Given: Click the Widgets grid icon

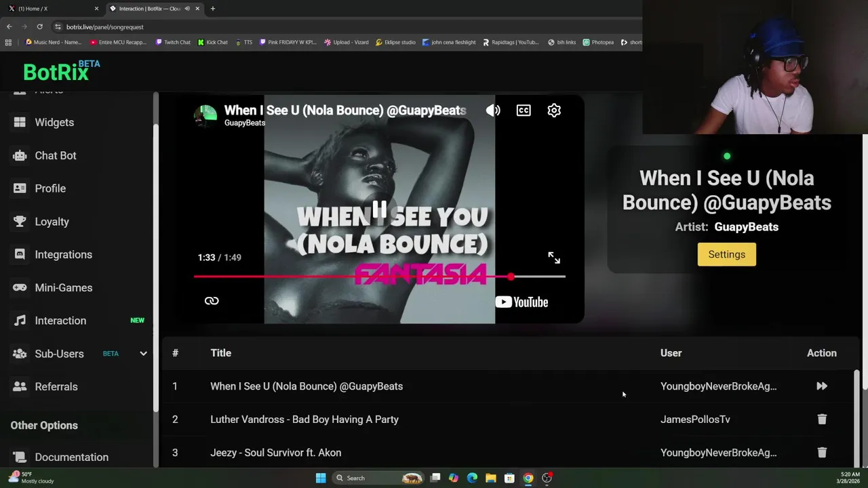Looking at the screenshot, I should 20,122.
